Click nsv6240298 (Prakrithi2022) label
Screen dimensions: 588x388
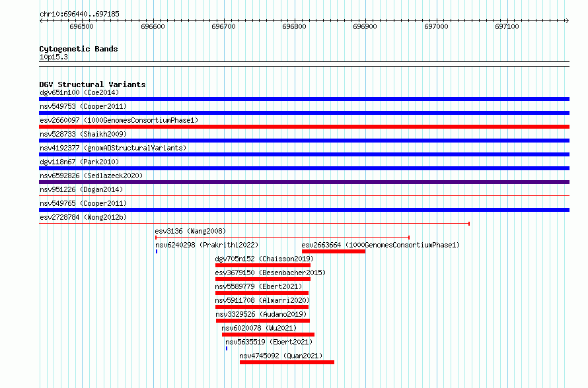pyautogui.click(x=207, y=245)
